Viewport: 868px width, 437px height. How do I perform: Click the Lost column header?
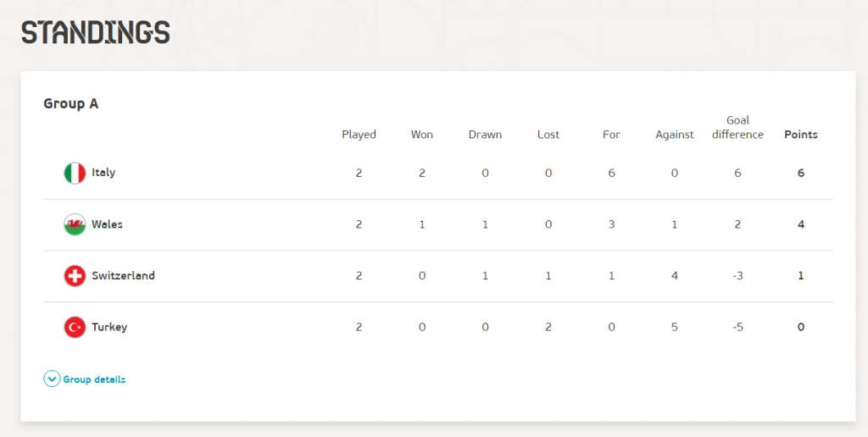point(548,135)
